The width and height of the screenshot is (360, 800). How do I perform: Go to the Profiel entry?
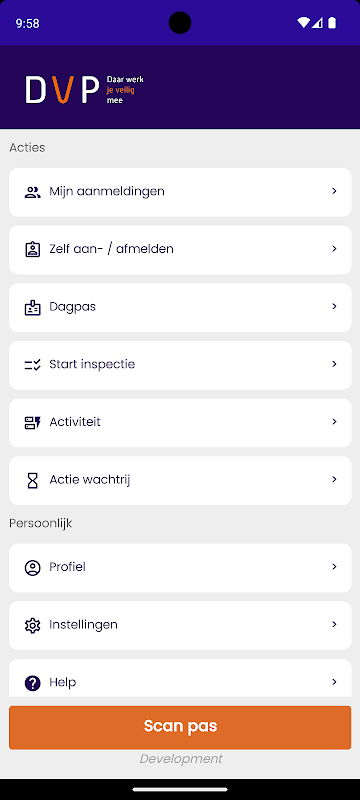coord(180,568)
